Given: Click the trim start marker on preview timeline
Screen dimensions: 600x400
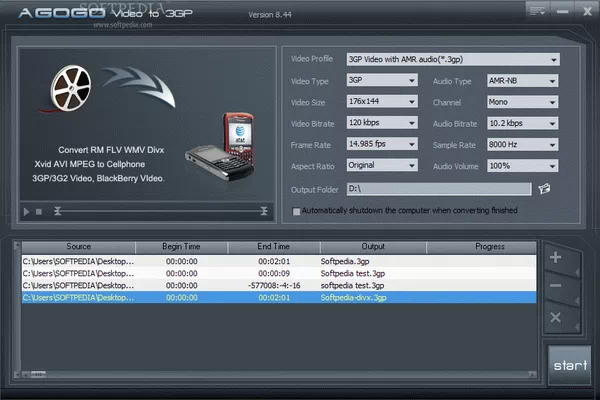Looking at the screenshot, I should [x=59, y=211].
